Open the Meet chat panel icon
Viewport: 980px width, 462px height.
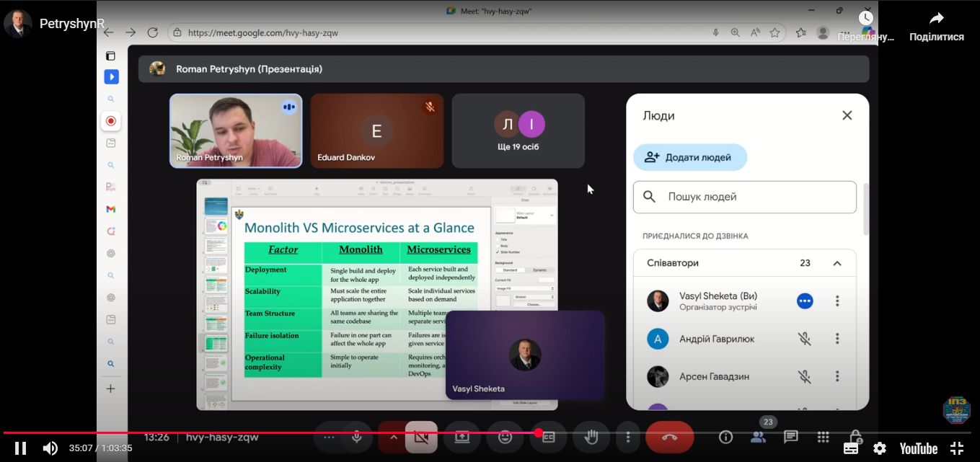790,437
